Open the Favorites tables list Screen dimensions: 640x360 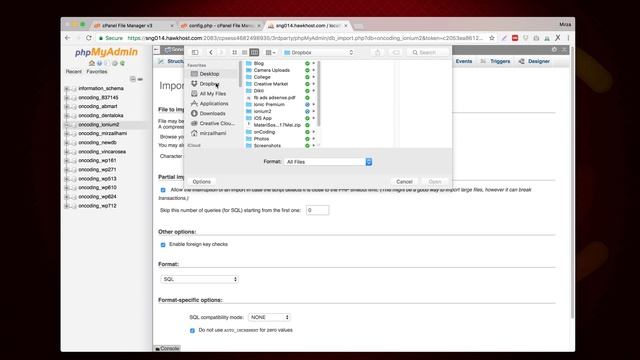[97, 71]
